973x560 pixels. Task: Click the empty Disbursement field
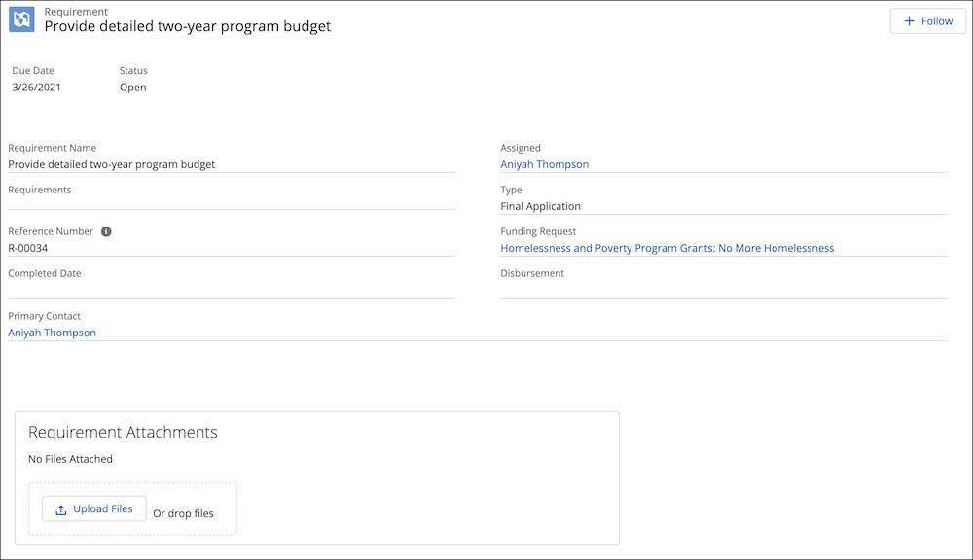[x=724, y=291]
